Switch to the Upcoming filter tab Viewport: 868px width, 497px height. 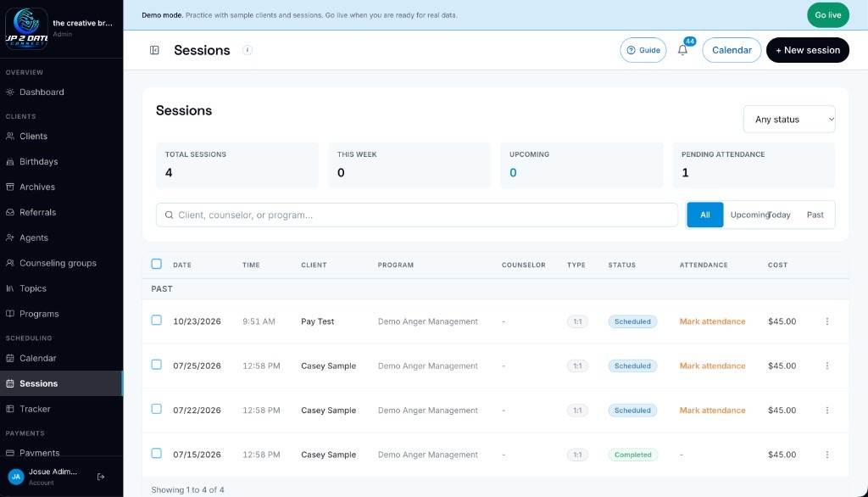(x=748, y=215)
